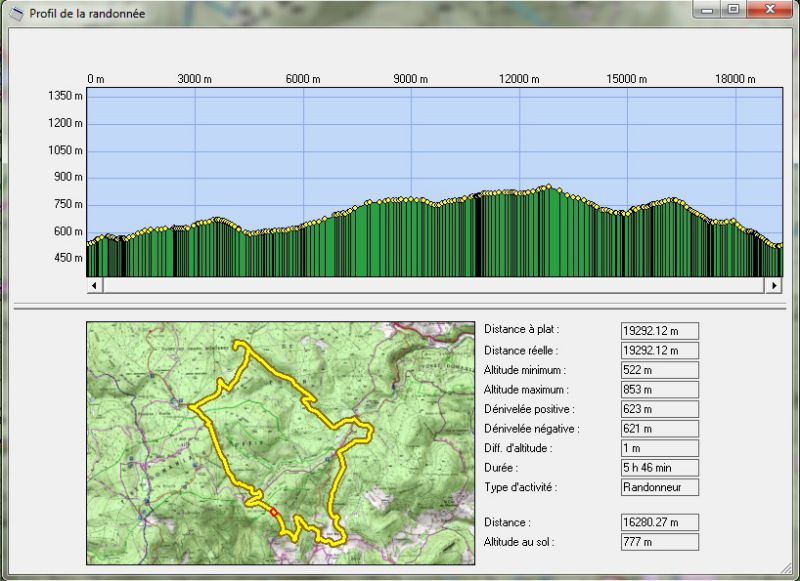The width and height of the screenshot is (800, 581).
Task: Click the "450 m" altitude axis label
Action: pyautogui.click(x=68, y=258)
